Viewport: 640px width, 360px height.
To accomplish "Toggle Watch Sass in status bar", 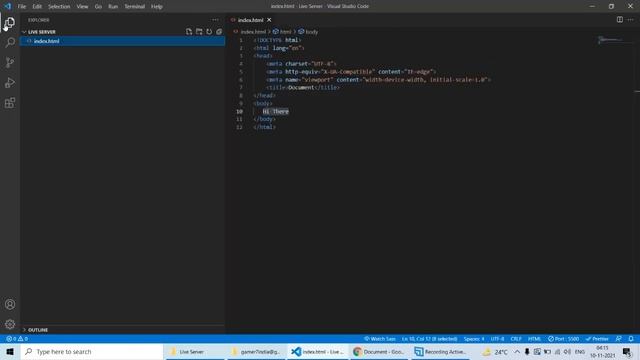I will pos(380,339).
